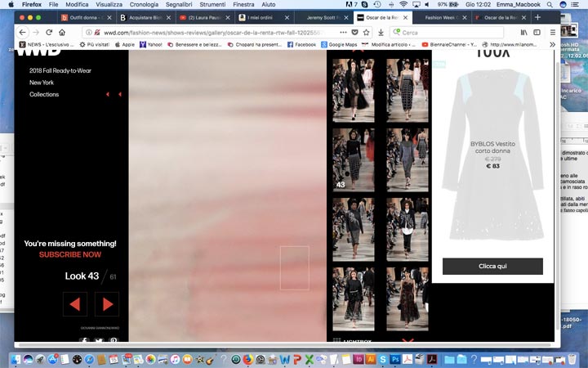
Task: Open the volume control in menu bar
Action: tap(427, 5)
